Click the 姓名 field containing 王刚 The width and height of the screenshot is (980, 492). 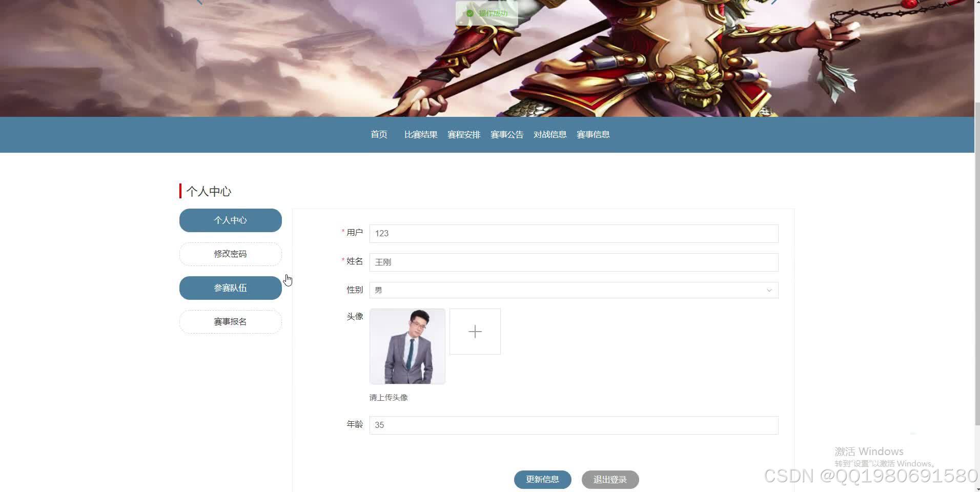click(x=573, y=262)
